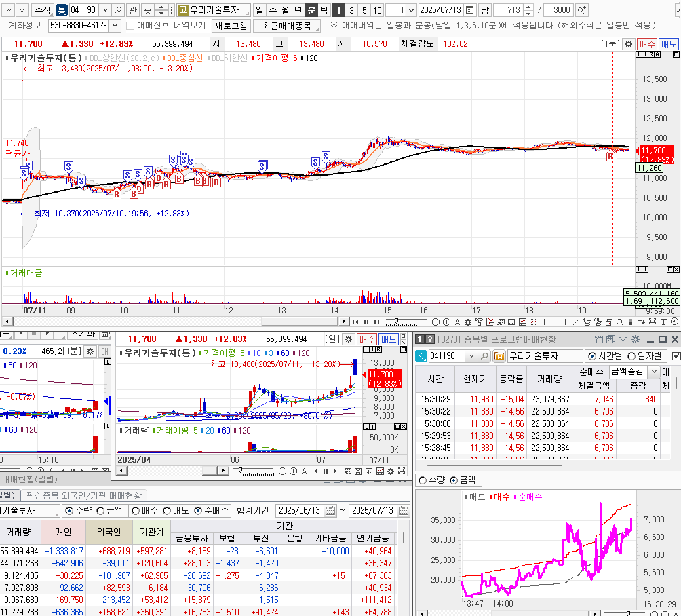Click zoom in (plus circle) in main chart toolbar
The height and width of the screenshot is (616, 681).
tap(446, 322)
